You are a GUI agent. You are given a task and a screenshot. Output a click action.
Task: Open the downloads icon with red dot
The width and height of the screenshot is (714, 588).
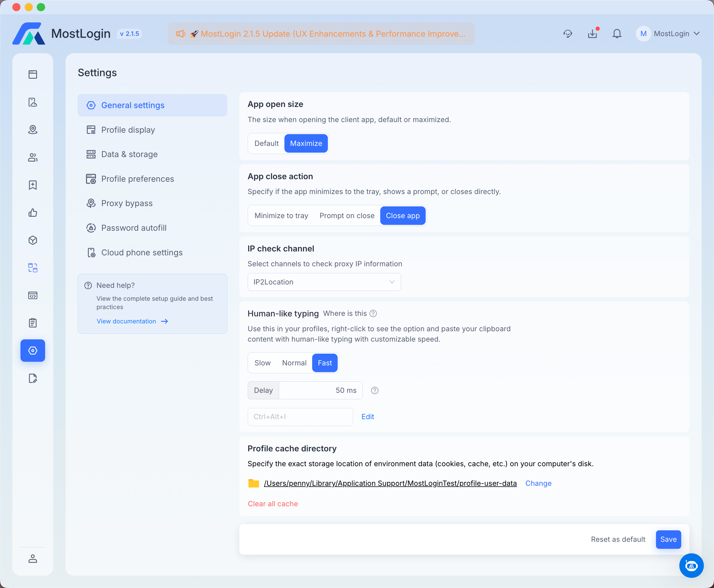pos(593,33)
